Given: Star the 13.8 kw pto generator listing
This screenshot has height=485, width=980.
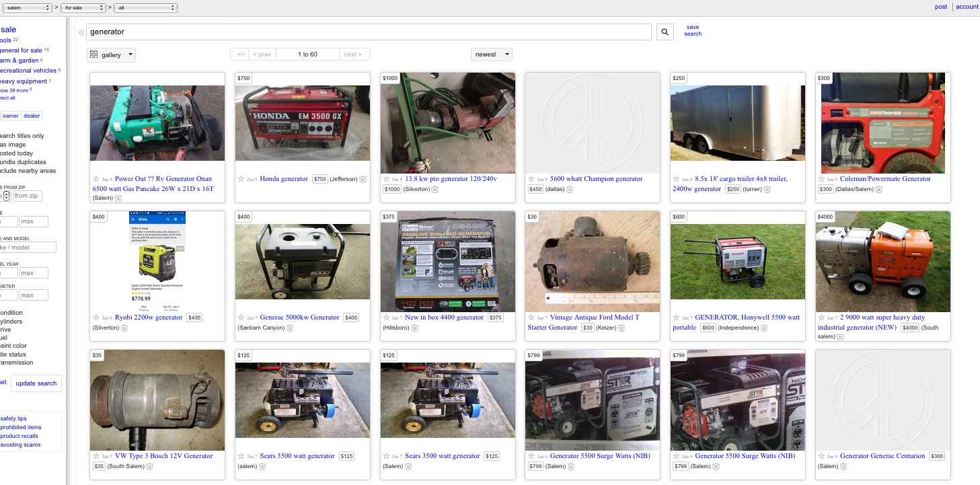Looking at the screenshot, I should pyautogui.click(x=386, y=179).
